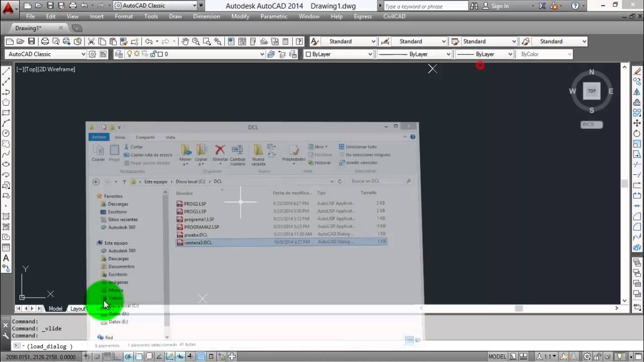Click the Help question mark toolbar icon
The height and width of the screenshot is (362, 644).
click(299, 41)
